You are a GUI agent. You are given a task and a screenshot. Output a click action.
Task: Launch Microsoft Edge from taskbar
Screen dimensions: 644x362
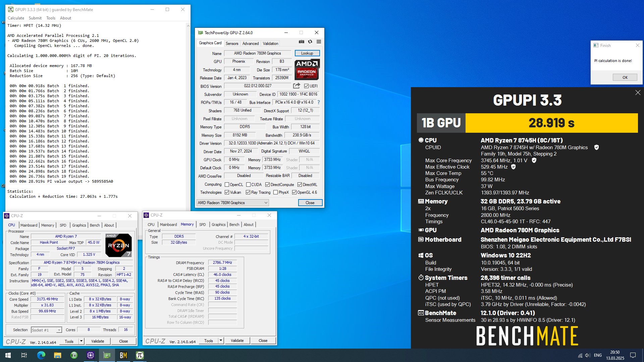pos(41,355)
